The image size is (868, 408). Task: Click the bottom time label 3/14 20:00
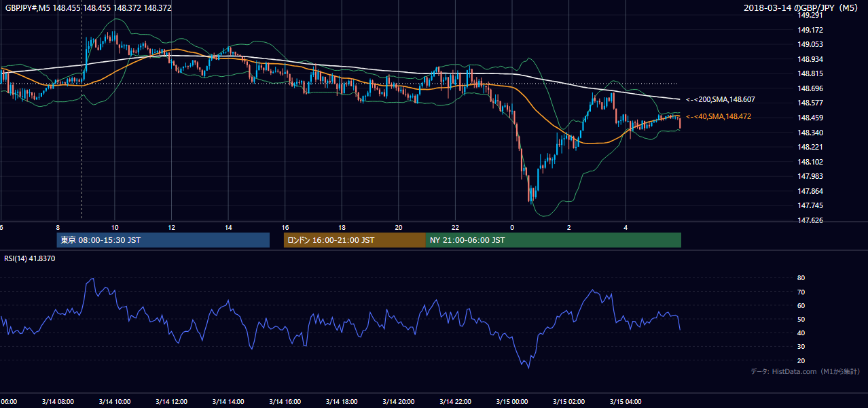399,402
